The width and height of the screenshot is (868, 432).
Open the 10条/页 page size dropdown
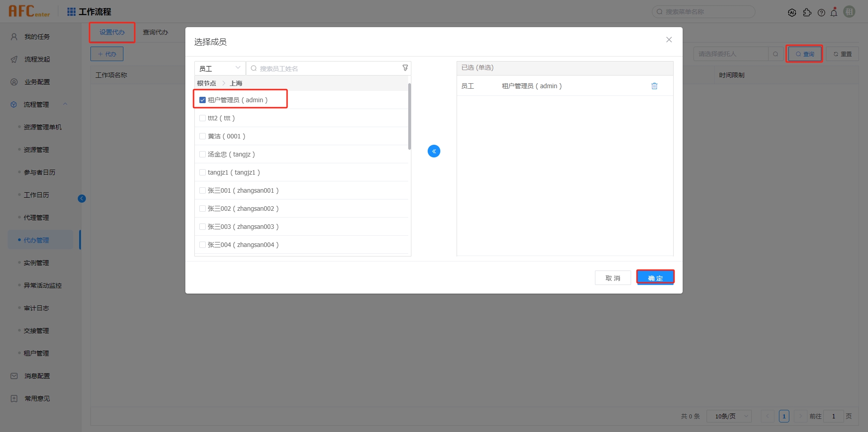pos(728,416)
